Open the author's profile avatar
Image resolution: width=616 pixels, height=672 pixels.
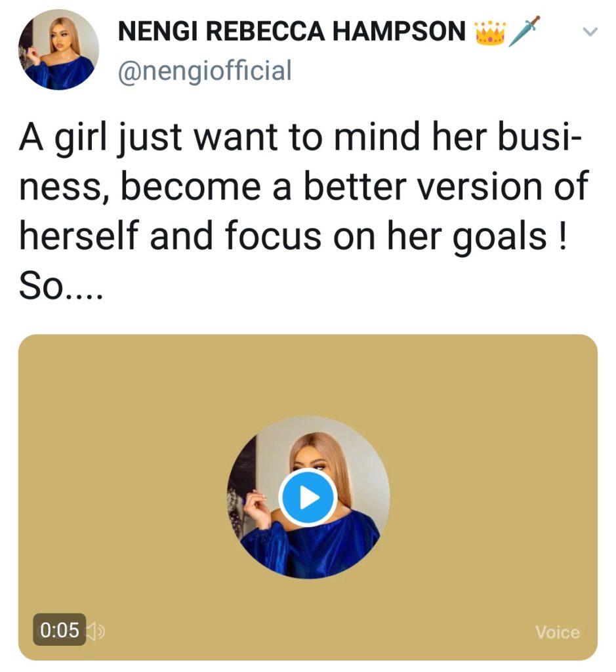(58, 49)
